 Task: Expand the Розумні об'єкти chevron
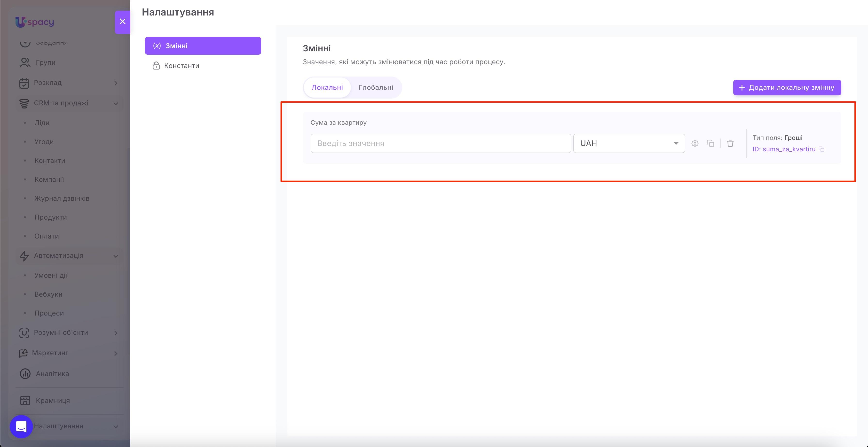click(x=116, y=333)
